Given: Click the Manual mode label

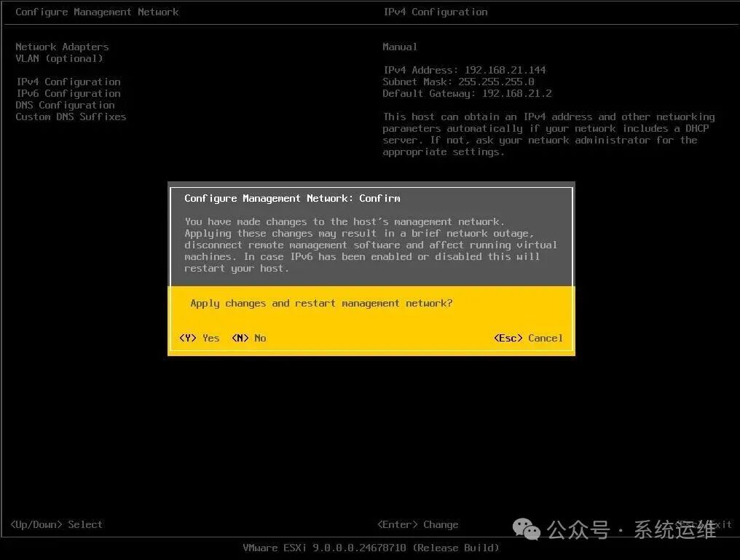Looking at the screenshot, I should (400, 47).
